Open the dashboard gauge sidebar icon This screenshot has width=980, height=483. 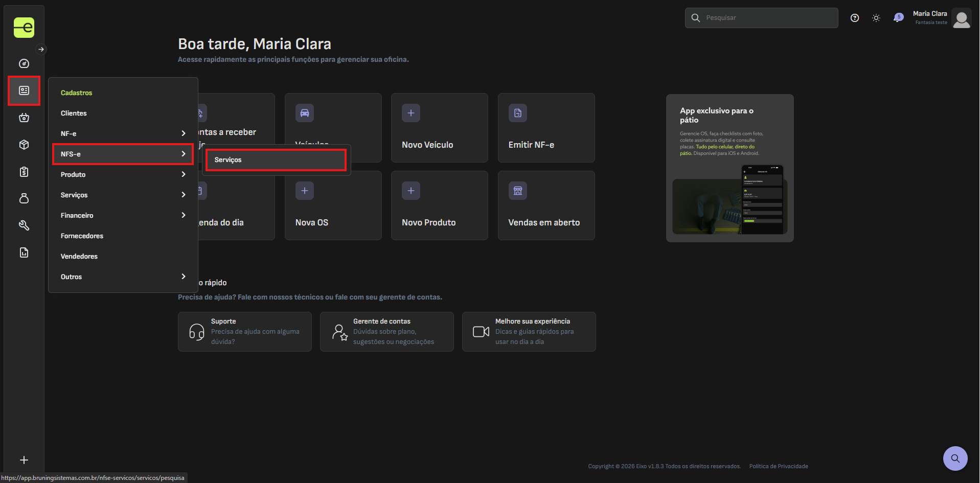tap(24, 63)
